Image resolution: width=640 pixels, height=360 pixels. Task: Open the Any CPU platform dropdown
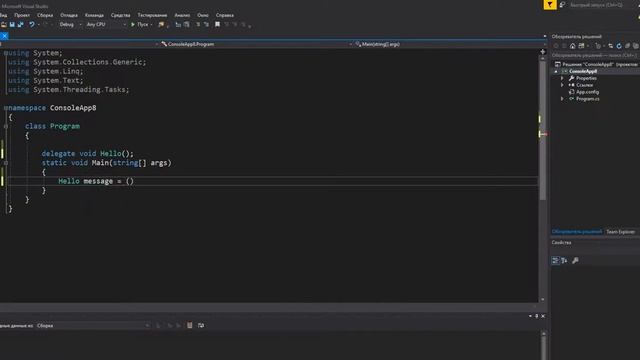pyautogui.click(x=106, y=24)
